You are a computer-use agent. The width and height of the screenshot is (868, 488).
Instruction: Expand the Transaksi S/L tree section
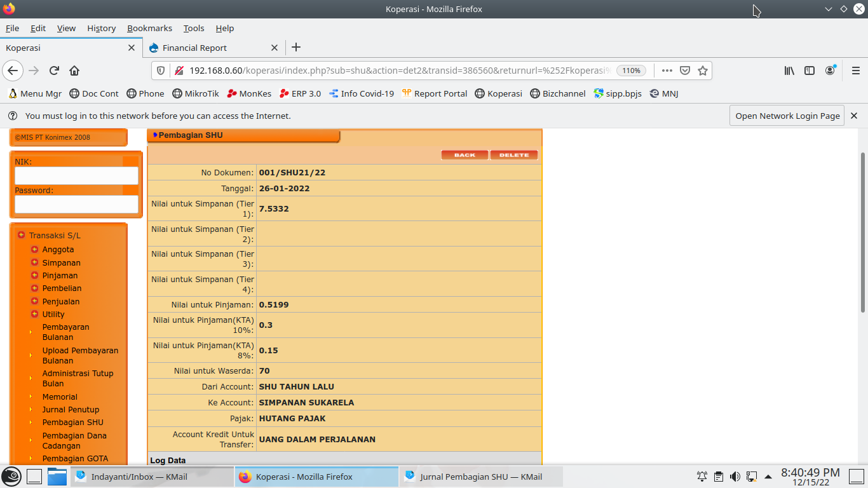tap(22, 235)
